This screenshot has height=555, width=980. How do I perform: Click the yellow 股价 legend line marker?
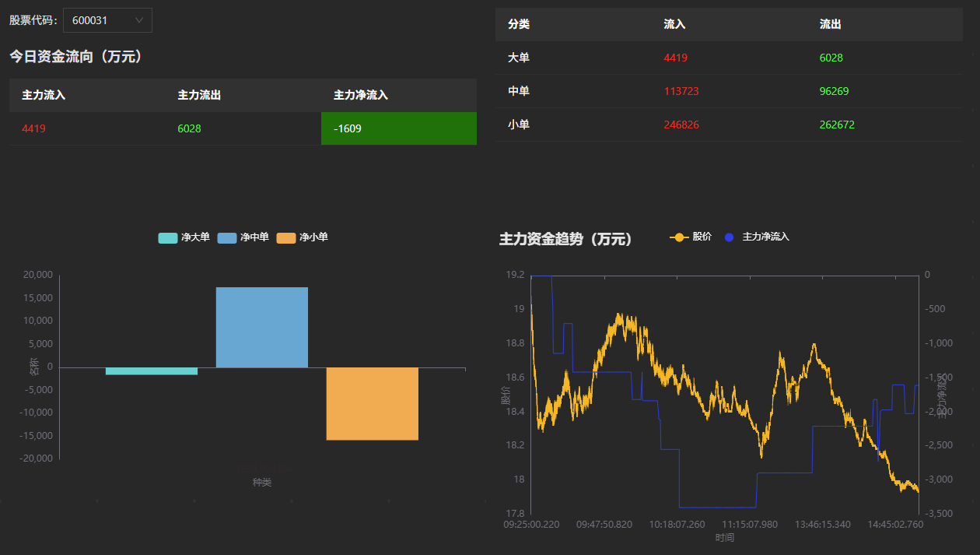pyautogui.click(x=679, y=237)
